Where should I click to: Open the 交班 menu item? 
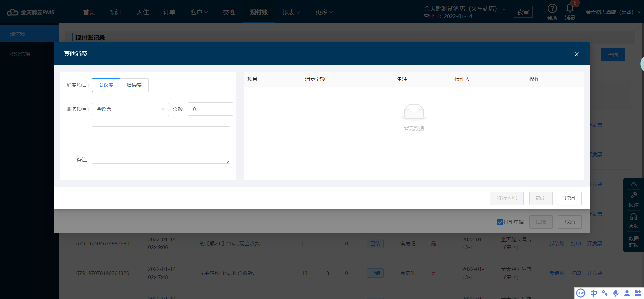[x=229, y=12]
